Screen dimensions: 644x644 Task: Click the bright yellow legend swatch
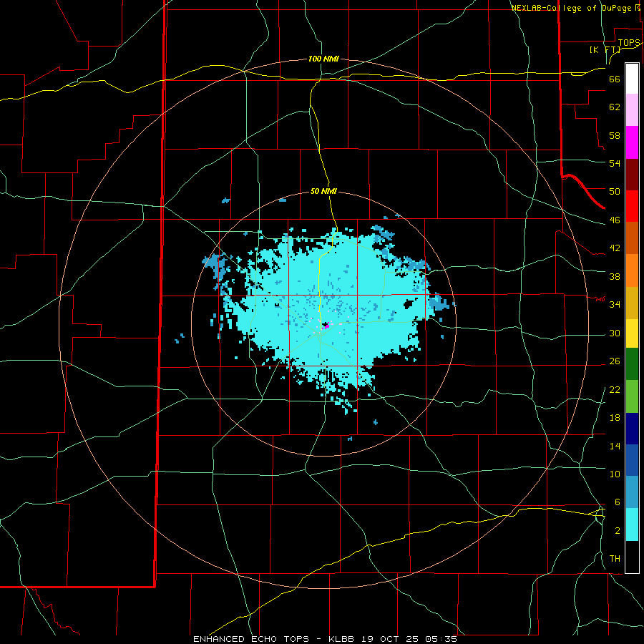click(632, 333)
